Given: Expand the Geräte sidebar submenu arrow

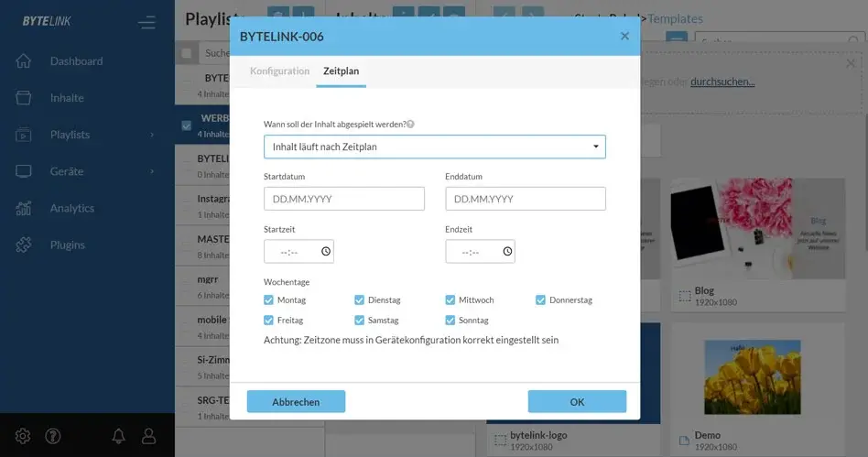Looking at the screenshot, I should pyautogui.click(x=152, y=171).
